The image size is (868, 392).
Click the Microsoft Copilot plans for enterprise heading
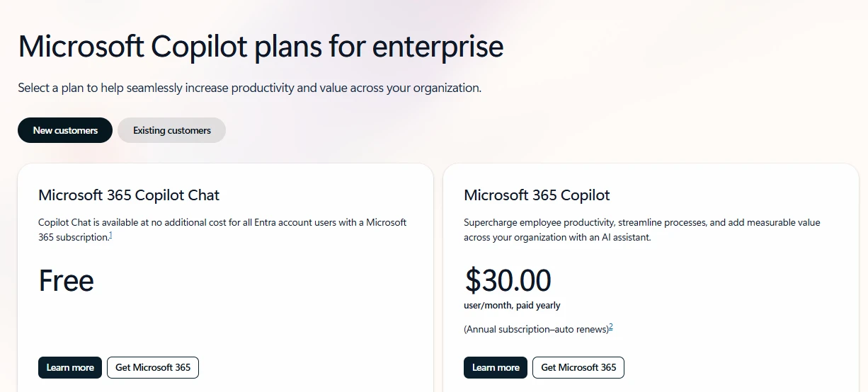(x=261, y=47)
